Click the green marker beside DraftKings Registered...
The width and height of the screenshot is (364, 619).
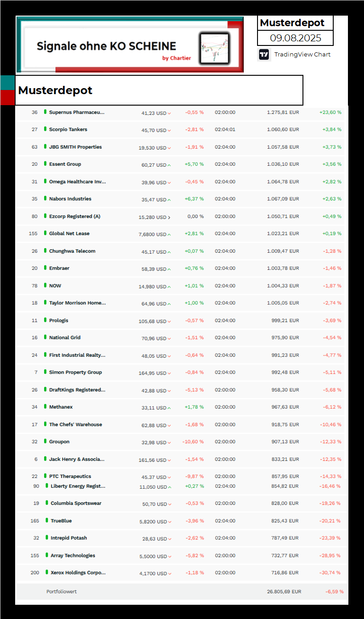(x=45, y=389)
